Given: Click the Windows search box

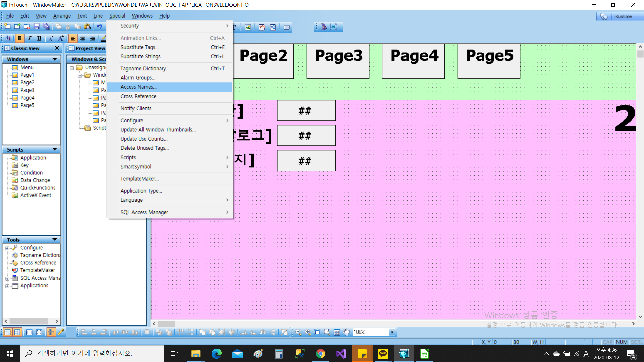Looking at the screenshot, I should point(92,353).
